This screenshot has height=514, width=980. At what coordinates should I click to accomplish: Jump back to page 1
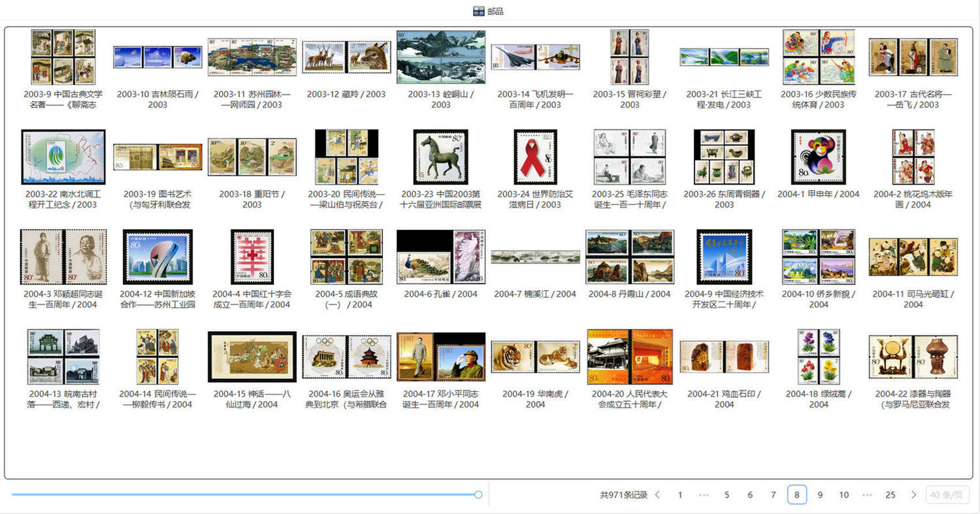coord(679,494)
